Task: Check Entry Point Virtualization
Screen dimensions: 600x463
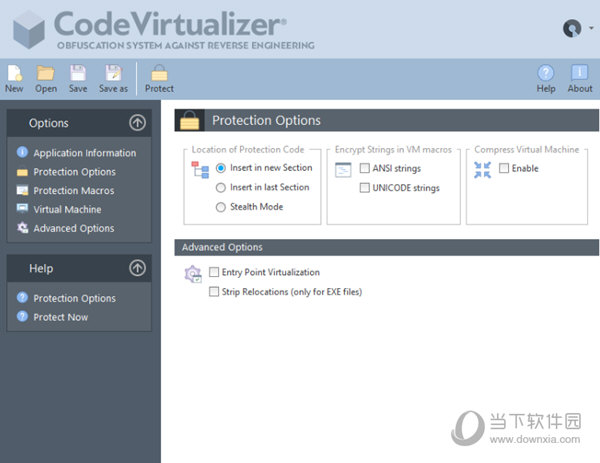Action: (214, 272)
